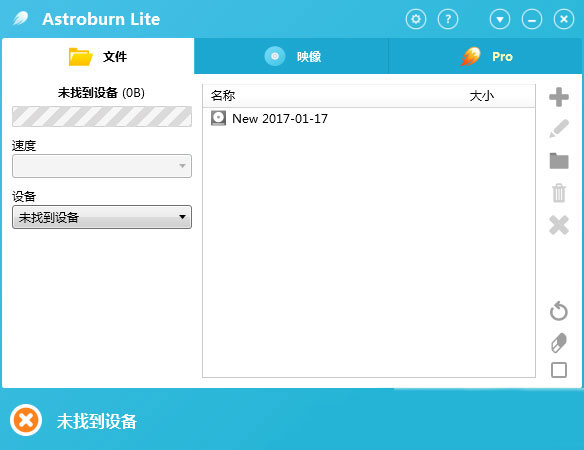Click the circular arrow refresh icon
This screenshot has width=584, height=450.
559,311
